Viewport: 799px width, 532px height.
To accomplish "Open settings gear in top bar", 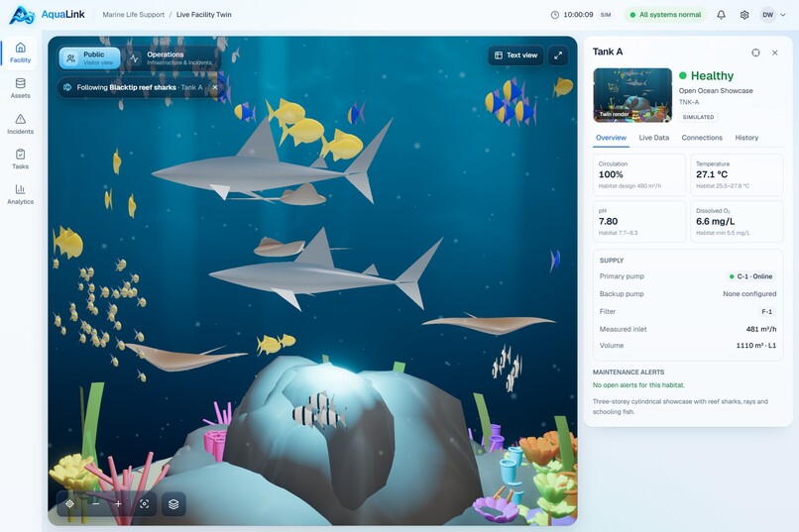I will point(744,15).
